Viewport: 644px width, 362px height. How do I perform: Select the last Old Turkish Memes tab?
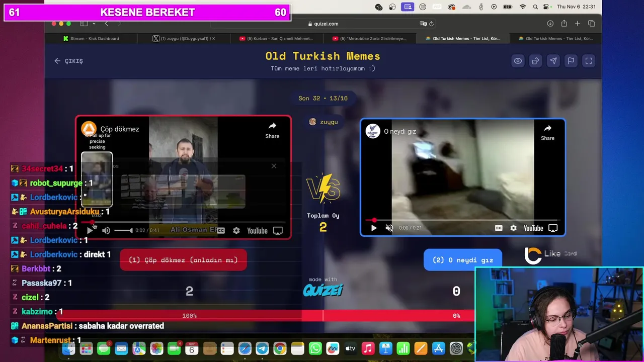555,39
